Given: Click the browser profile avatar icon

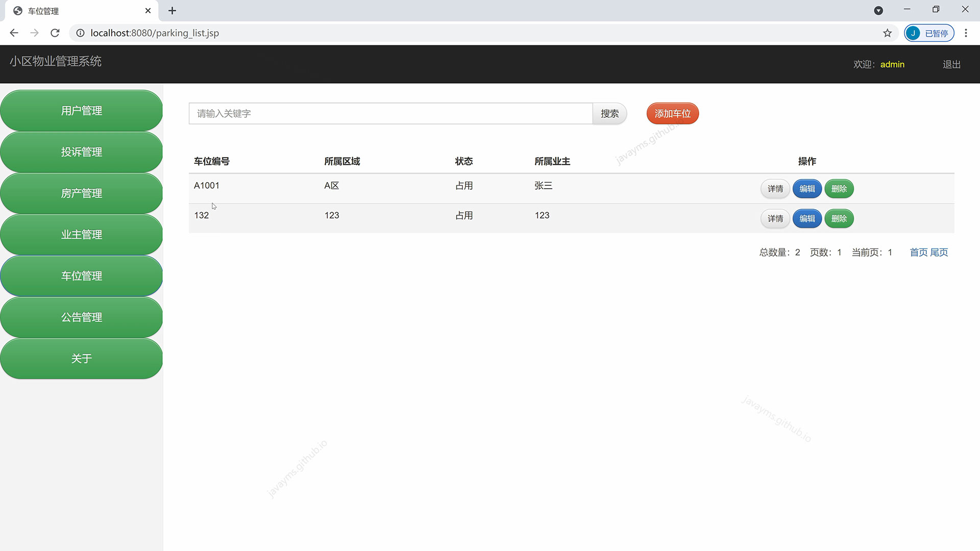Looking at the screenshot, I should 913,33.
